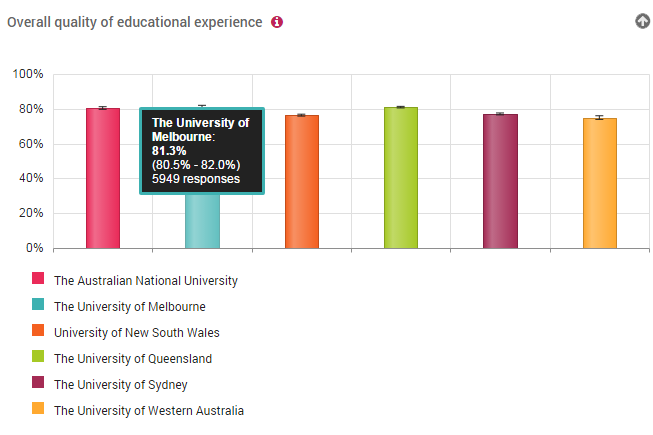The width and height of the screenshot is (653, 435).
Task: Click the up-arrow icon at top right
Action: 643,21
